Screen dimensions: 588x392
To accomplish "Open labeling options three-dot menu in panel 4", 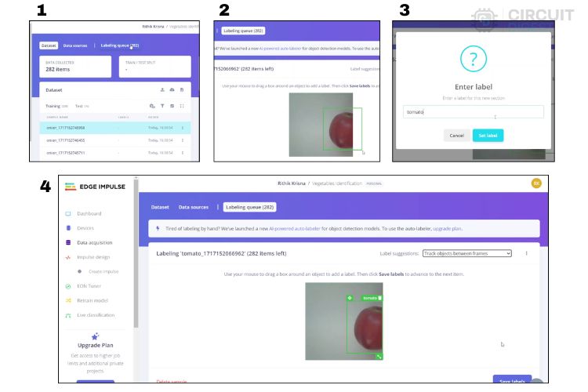I will point(527,253).
